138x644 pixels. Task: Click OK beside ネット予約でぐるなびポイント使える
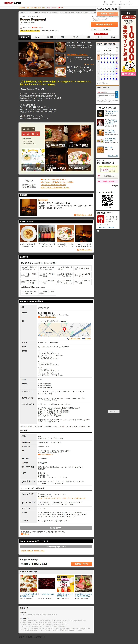tap(117, 96)
